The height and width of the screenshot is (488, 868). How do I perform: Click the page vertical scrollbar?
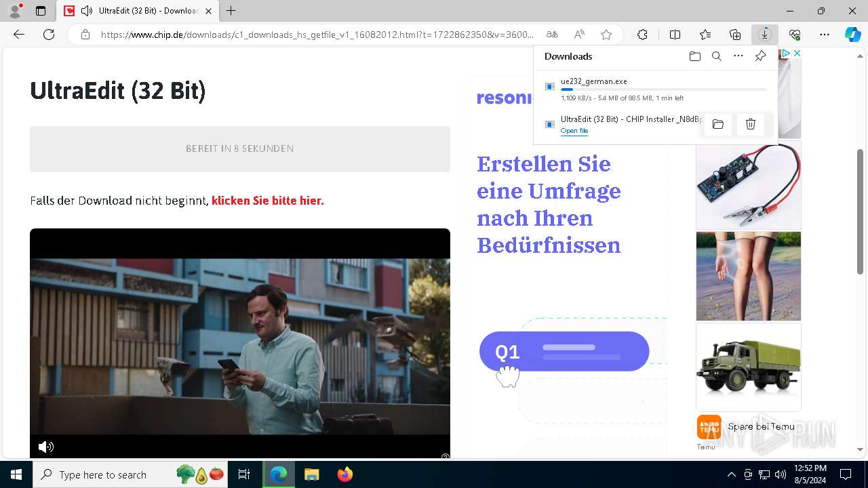click(x=861, y=211)
